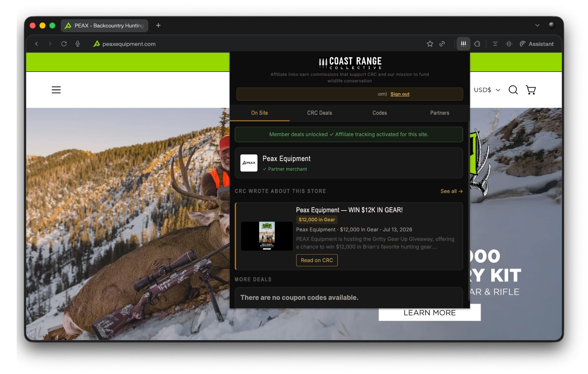The image size is (588, 374).
Task: Switch to the Partners tab
Action: [x=440, y=113]
